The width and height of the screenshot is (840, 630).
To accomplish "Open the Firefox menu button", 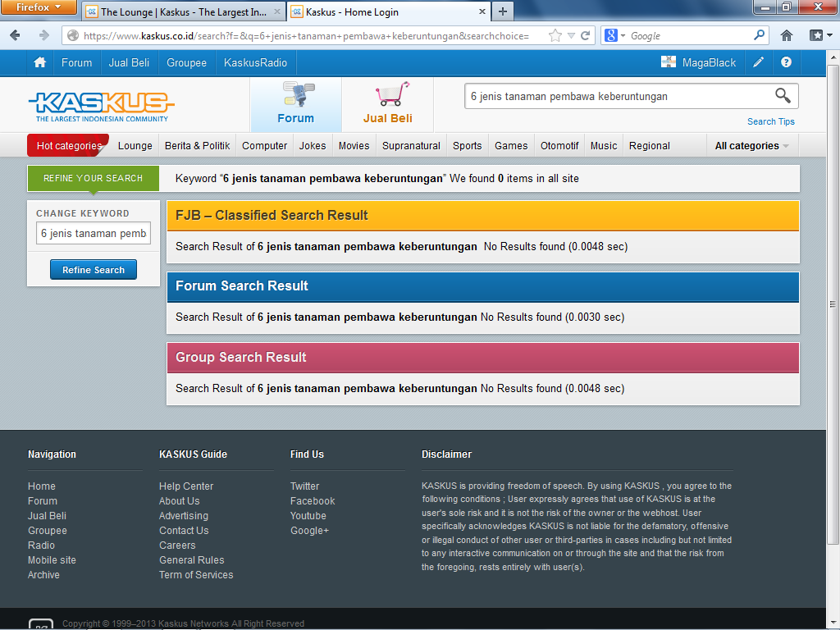I will click(39, 7).
